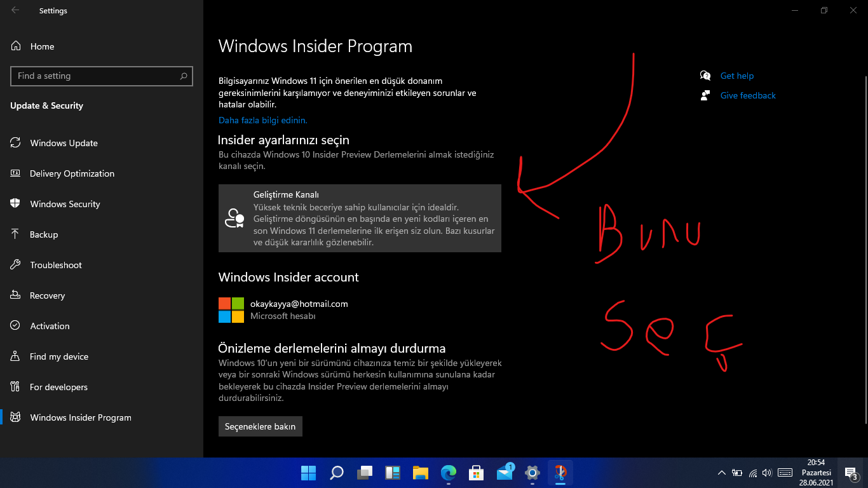Open Microsoft Store from the taskbar
Viewport: 868px width, 488px height.
pos(477,473)
